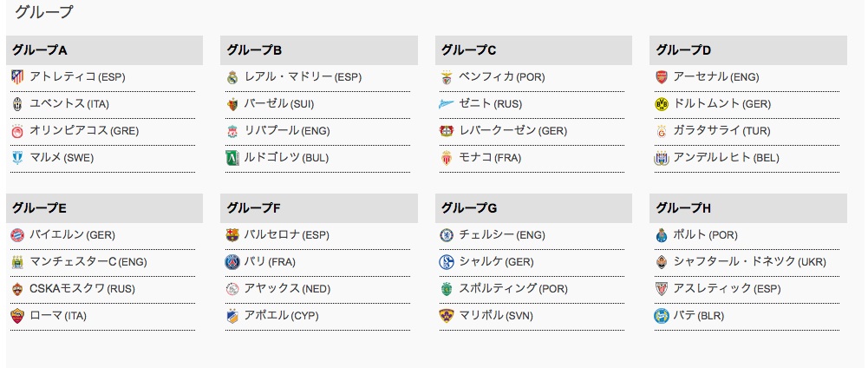Select the Bayern München crest icon
868x368 pixels.
tap(17, 235)
